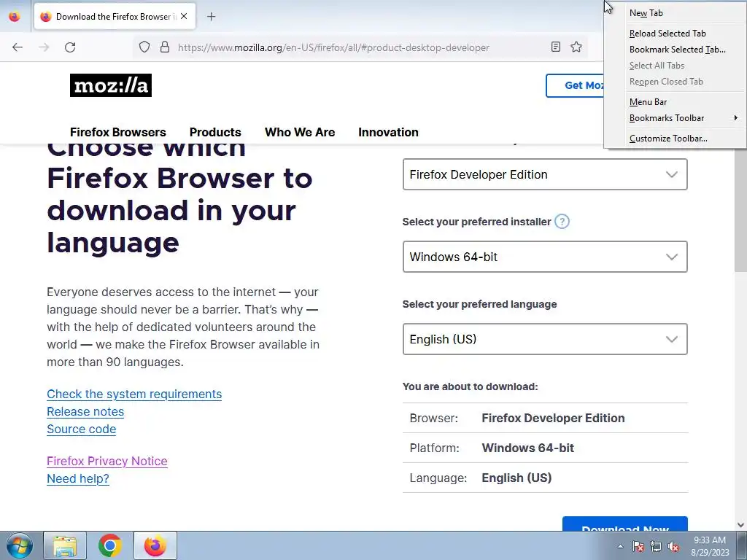This screenshot has height=560, width=747.
Task: Choose Customize Toolbar from context menu
Action: click(x=675, y=139)
